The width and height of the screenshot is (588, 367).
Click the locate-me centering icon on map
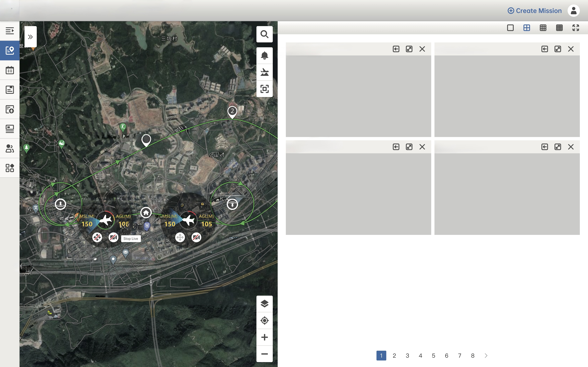tap(265, 320)
